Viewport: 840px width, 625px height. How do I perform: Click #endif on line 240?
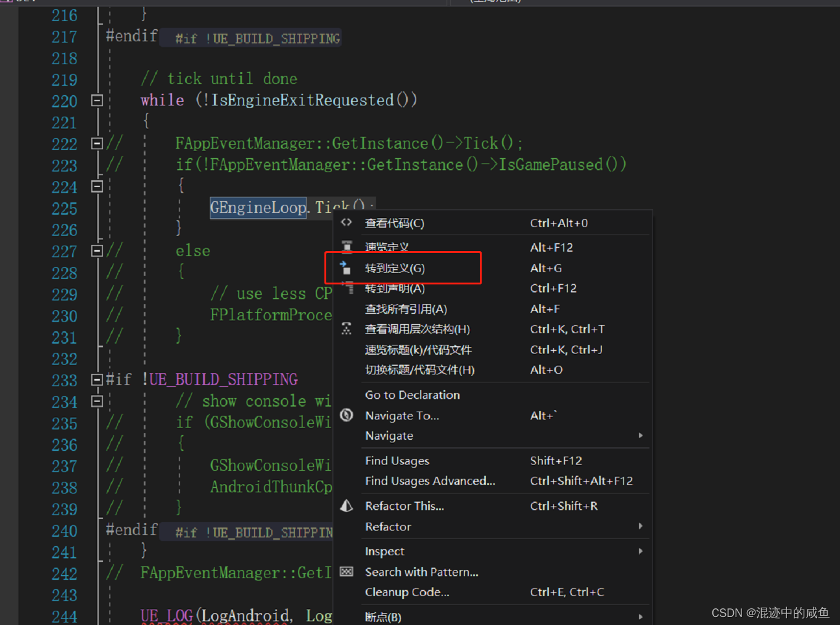coord(132,530)
